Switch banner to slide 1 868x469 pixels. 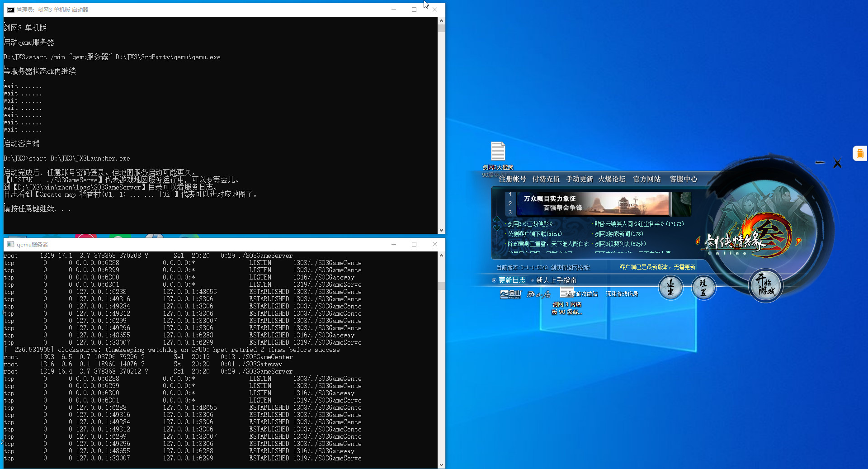click(510, 194)
